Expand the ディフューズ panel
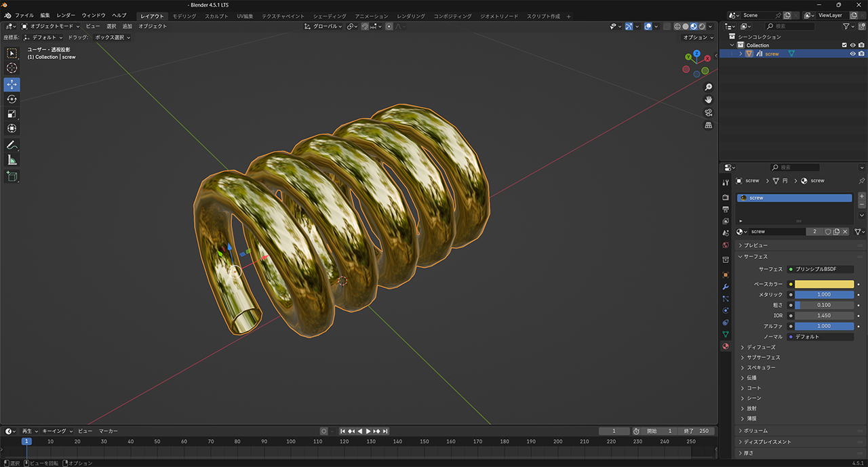The image size is (868, 467). 761,347
